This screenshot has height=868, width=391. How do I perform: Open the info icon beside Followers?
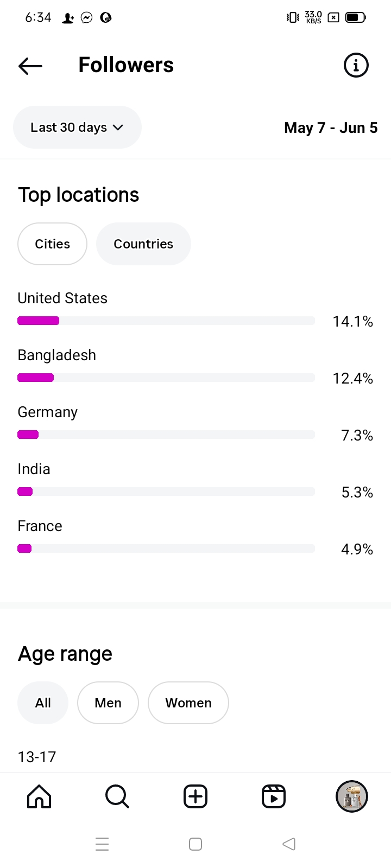(x=356, y=66)
